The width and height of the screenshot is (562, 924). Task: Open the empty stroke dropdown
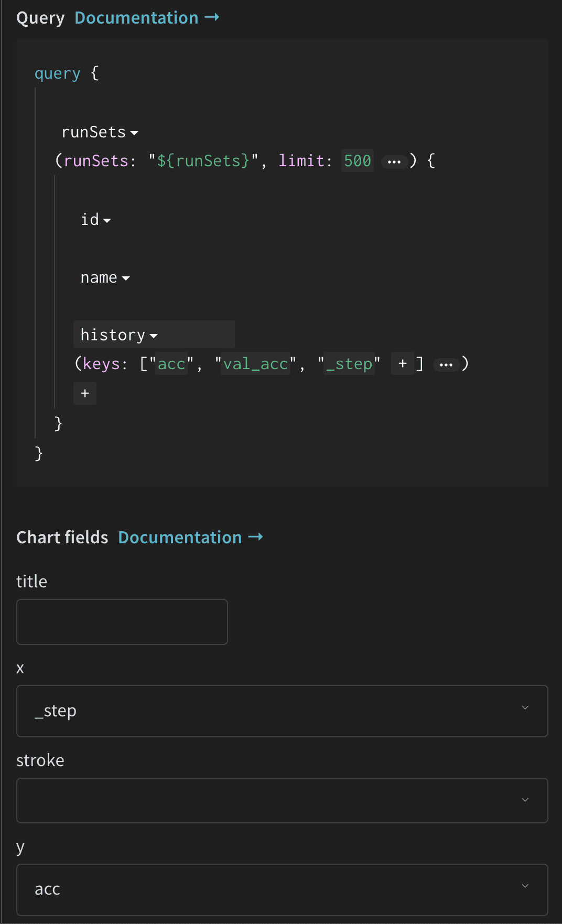[282, 800]
